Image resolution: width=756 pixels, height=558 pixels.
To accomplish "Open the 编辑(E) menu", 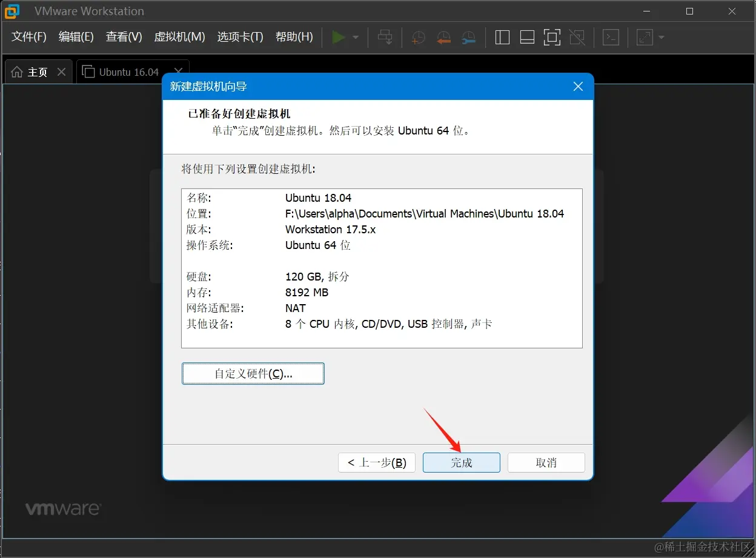I will (x=76, y=37).
